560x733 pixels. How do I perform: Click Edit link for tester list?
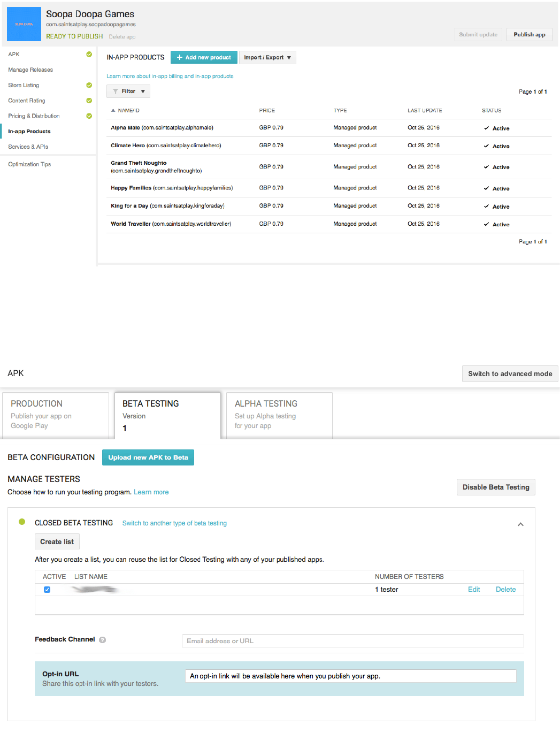pyautogui.click(x=474, y=590)
